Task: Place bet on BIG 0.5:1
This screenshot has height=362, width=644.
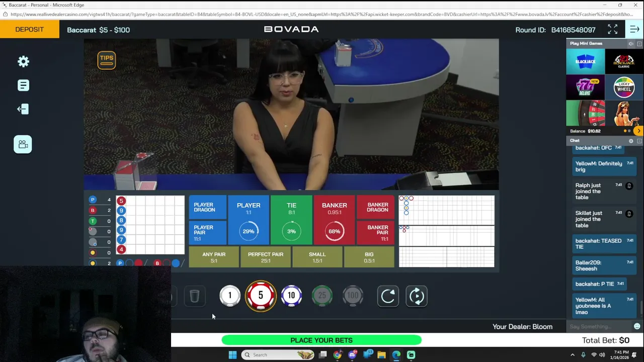Action: click(x=369, y=257)
